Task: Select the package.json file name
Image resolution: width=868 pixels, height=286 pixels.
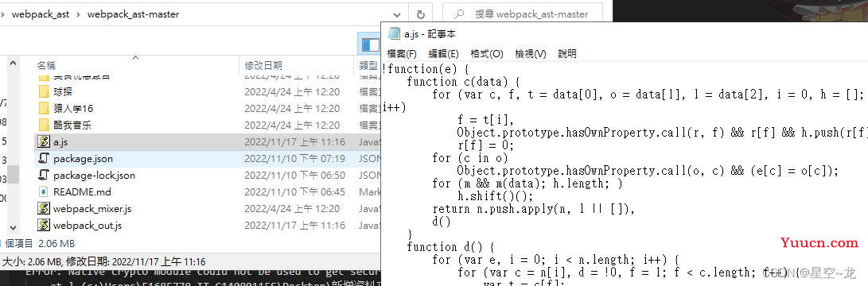Action: coord(83,159)
